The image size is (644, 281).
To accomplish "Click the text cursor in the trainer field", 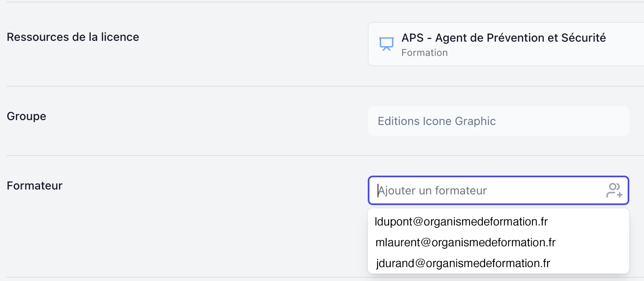I will pos(378,191).
